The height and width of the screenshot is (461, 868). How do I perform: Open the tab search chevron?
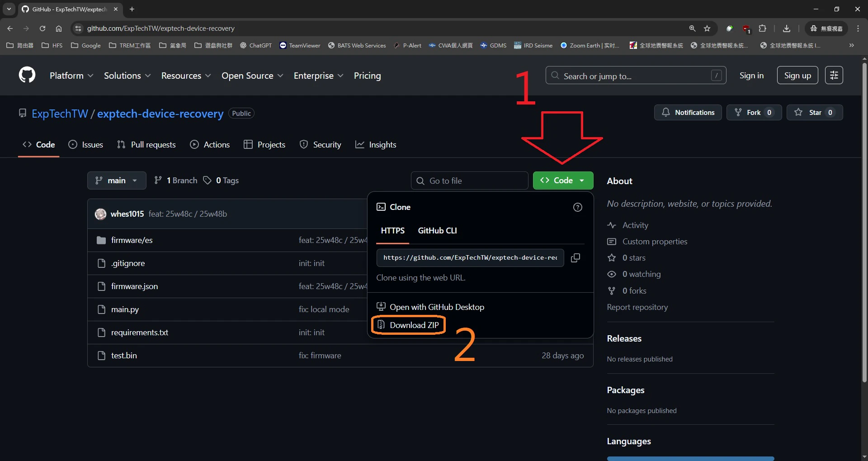(x=9, y=9)
